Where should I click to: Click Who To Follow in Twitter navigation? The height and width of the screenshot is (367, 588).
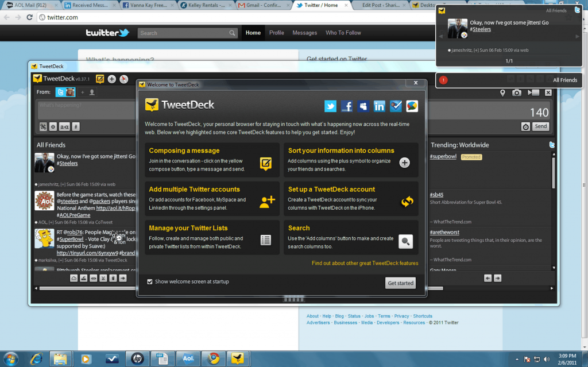[x=343, y=33]
